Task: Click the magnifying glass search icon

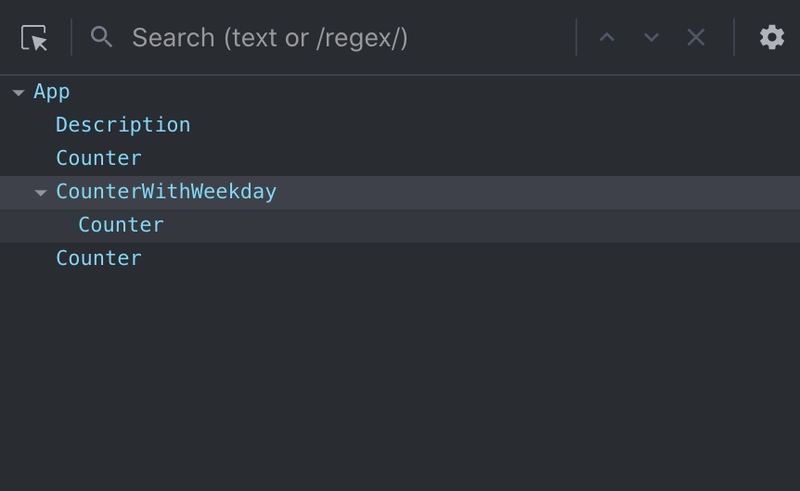Action: pos(101,37)
